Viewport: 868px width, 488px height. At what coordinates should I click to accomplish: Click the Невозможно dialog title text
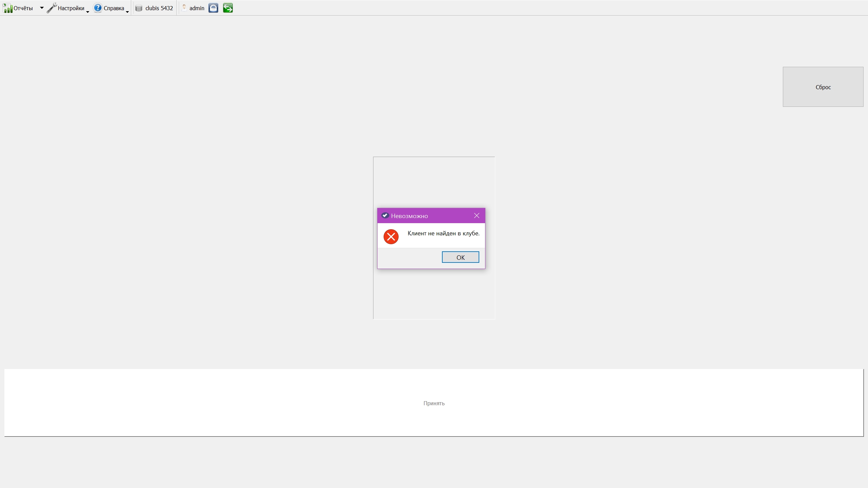409,216
